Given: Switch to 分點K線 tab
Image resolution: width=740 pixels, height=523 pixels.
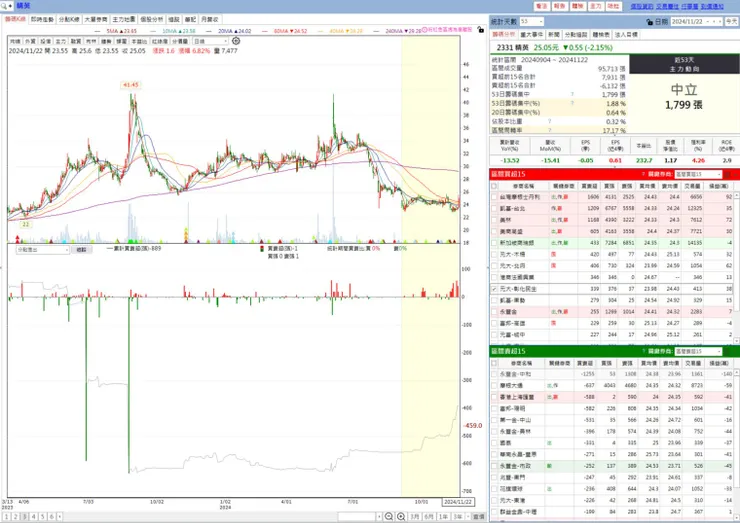Looking at the screenshot, I should pos(69,19).
